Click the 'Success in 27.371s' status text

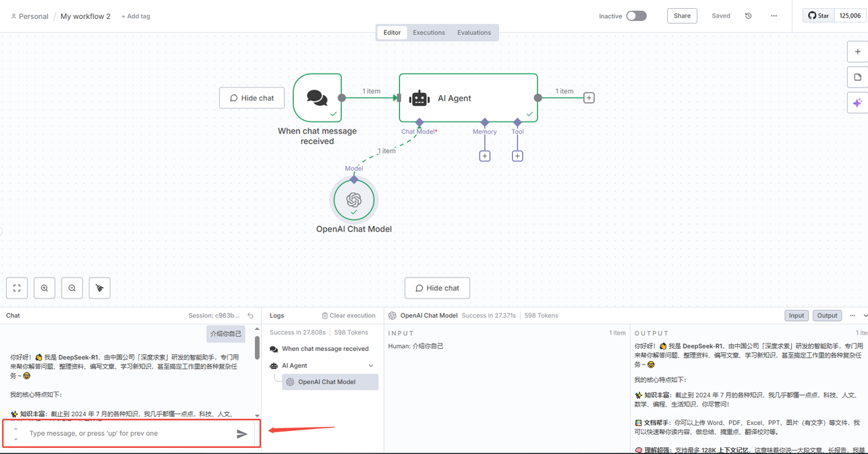tap(489, 316)
